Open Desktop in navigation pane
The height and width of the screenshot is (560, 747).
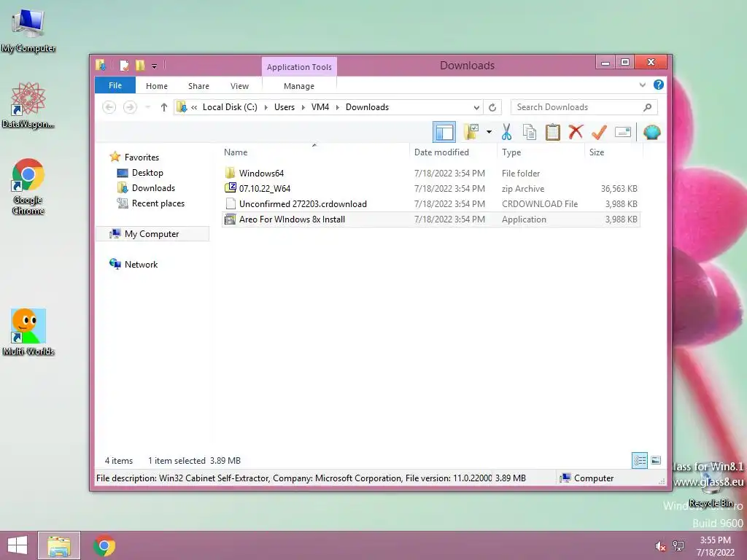click(x=147, y=173)
